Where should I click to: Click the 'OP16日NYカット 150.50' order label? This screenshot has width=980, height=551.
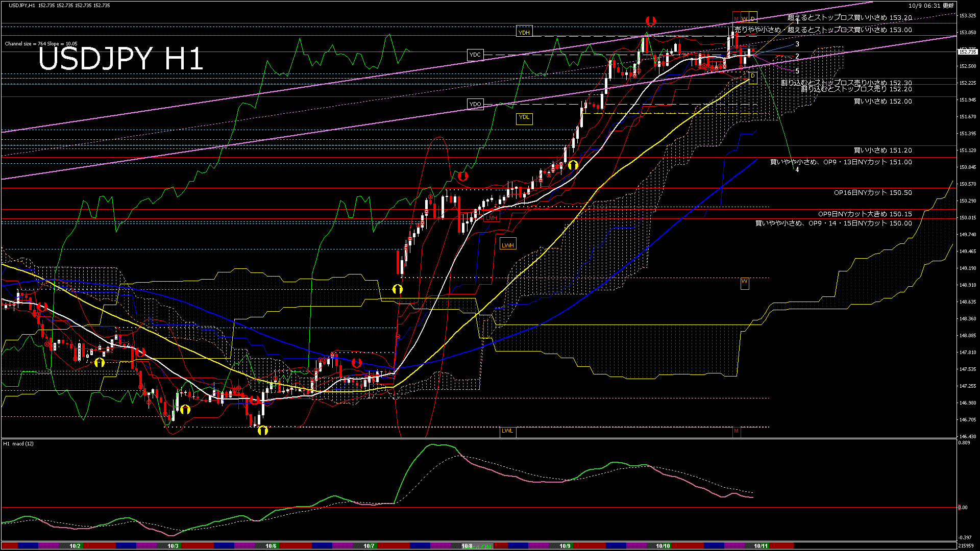tap(872, 193)
